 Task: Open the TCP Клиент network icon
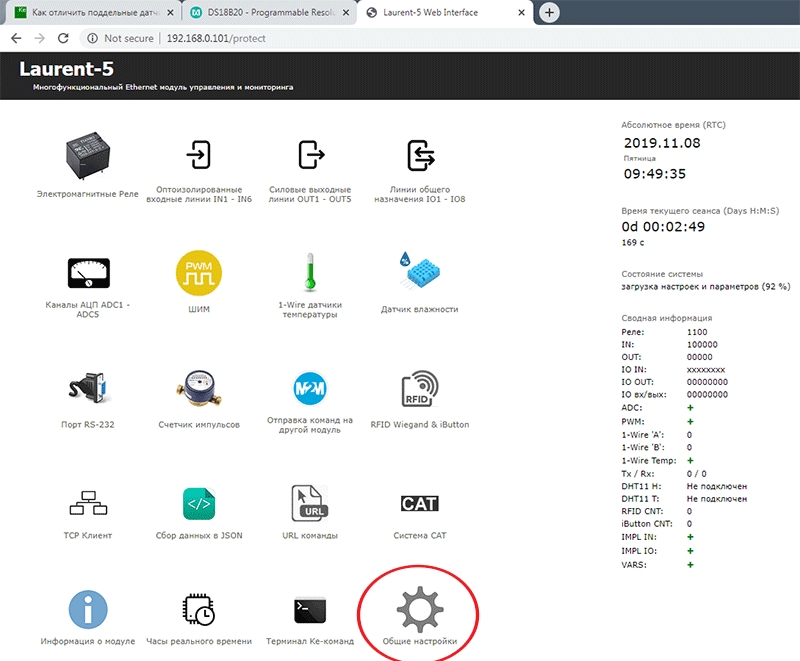point(87,502)
